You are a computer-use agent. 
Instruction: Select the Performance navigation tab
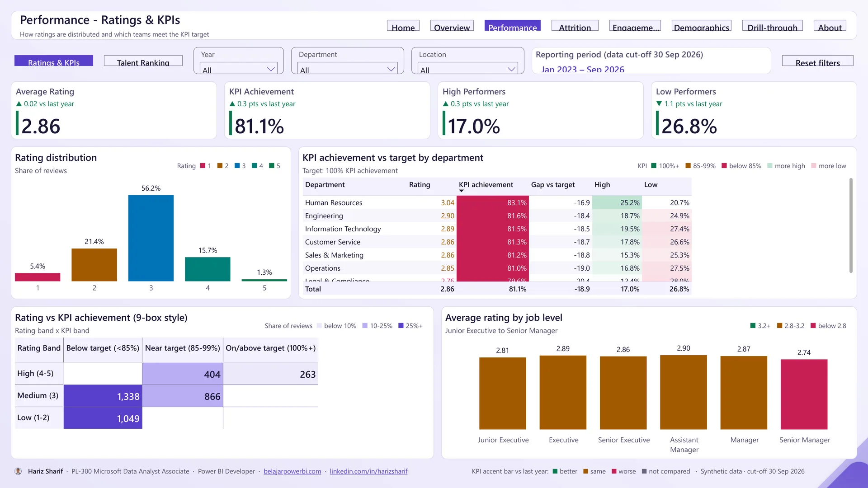click(513, 26)
